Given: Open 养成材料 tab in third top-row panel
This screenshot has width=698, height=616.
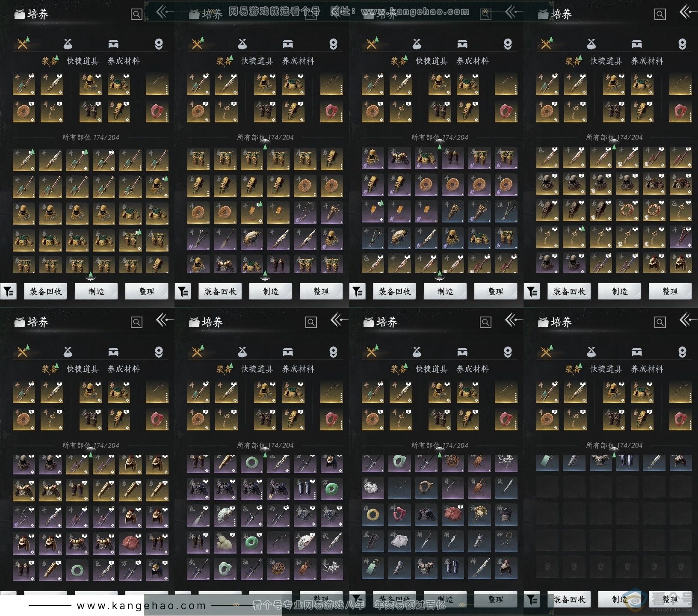Looking at the screenshot, I should [473, 61].
